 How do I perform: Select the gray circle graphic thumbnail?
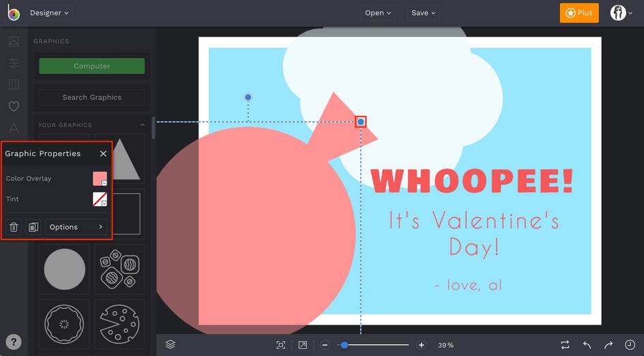pyautogui.click(x=65, y=269)
